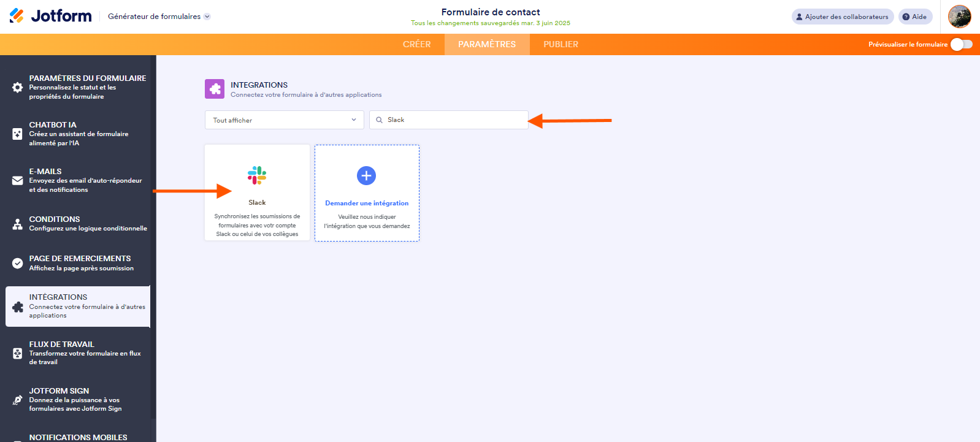Screen dimensions: 980x442
Task: Click the Jotform Sign pen icon
Action: click(18, 400)
